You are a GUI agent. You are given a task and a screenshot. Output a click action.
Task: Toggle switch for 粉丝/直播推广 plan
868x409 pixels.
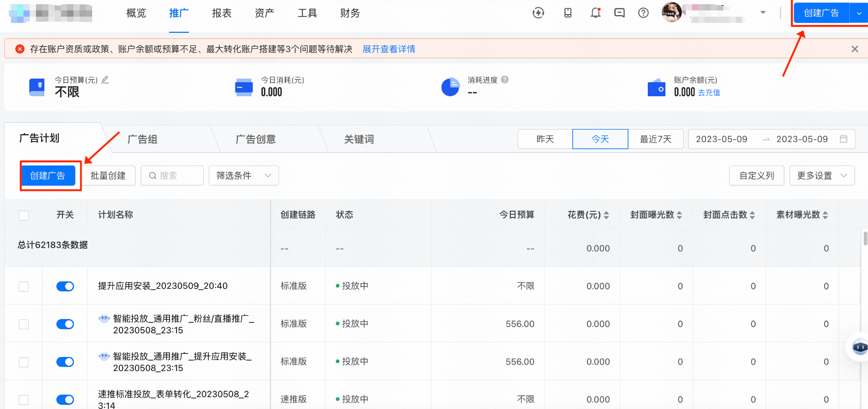65,324
